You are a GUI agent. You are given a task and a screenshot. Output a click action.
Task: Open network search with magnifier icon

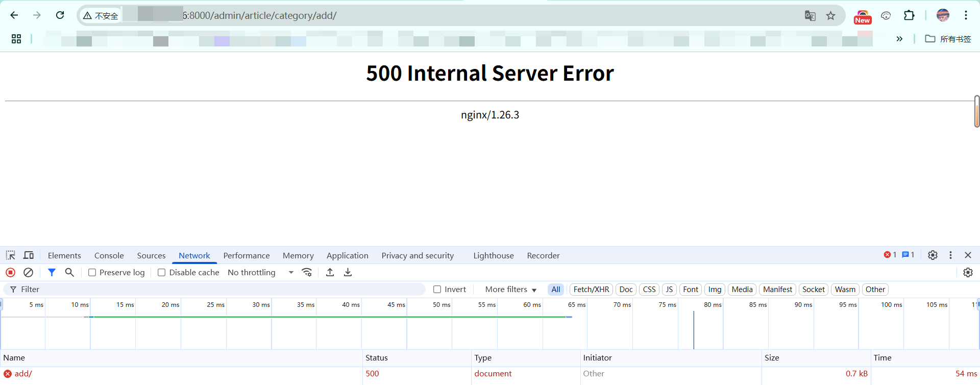(69, 273)
